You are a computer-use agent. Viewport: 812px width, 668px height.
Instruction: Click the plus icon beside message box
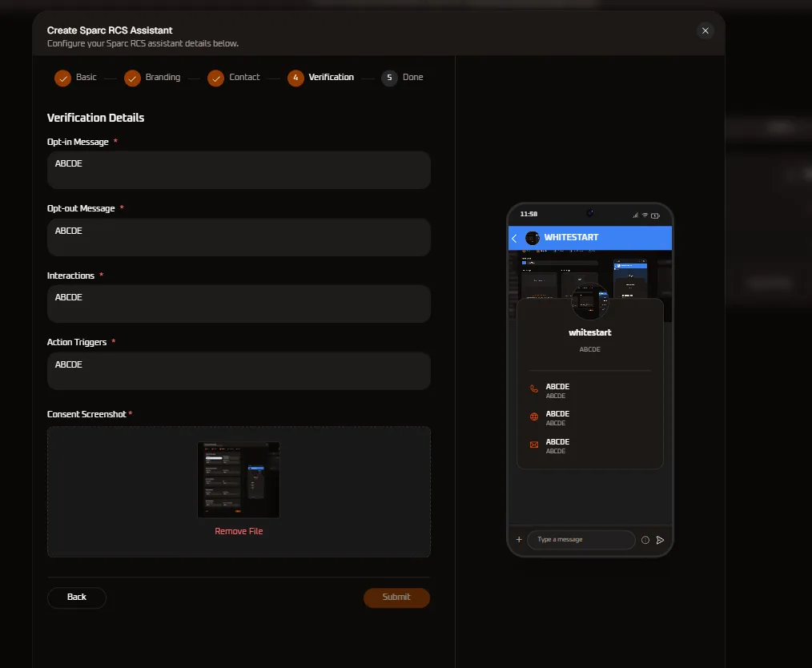[x=519, y=540]
